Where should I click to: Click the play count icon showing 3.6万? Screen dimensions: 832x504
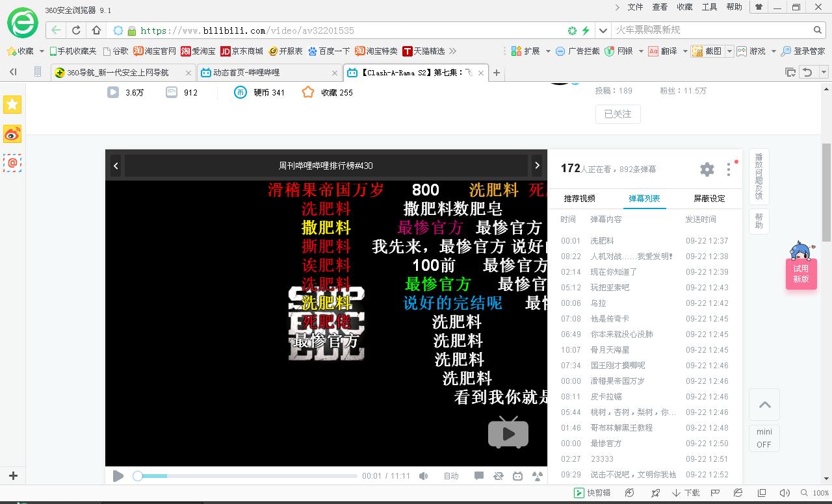pos(113,93)
